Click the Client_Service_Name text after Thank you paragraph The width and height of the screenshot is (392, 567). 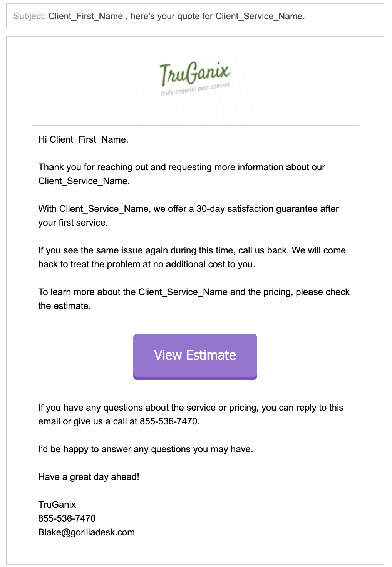83,181
